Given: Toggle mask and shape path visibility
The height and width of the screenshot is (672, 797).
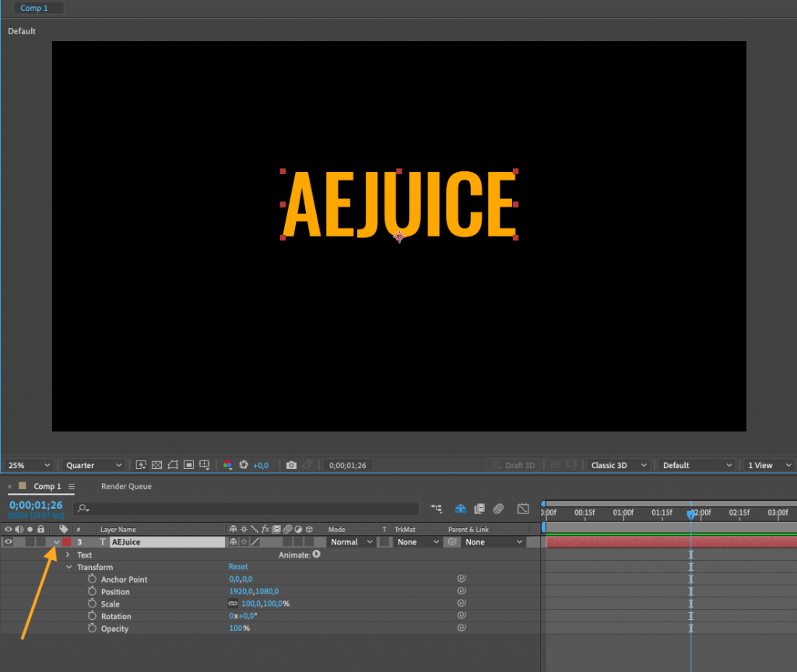Looking at the screenshot, I should pos(174,464).
